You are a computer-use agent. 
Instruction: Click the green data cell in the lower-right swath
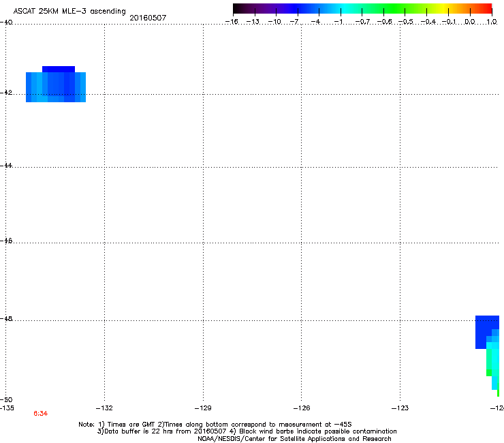pyautogui.click(x=489, y=373)
